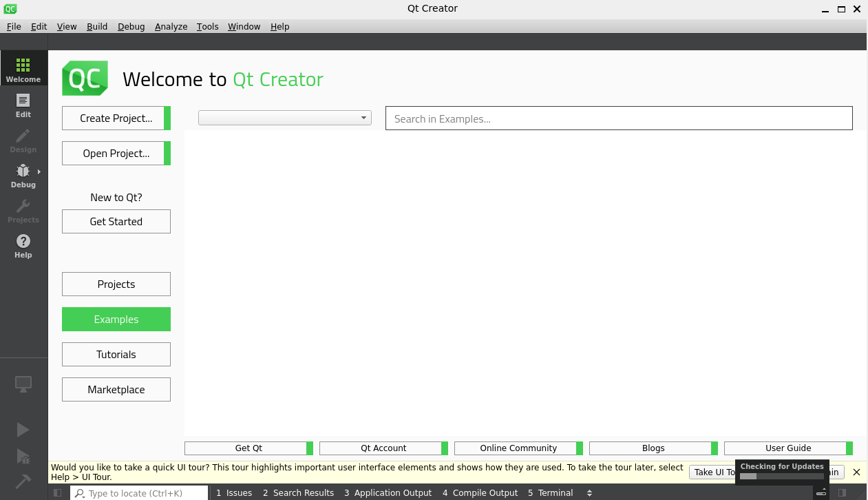868x500 pixels.
Task: Open the Analyze menu
Action: tap(171, 26)
